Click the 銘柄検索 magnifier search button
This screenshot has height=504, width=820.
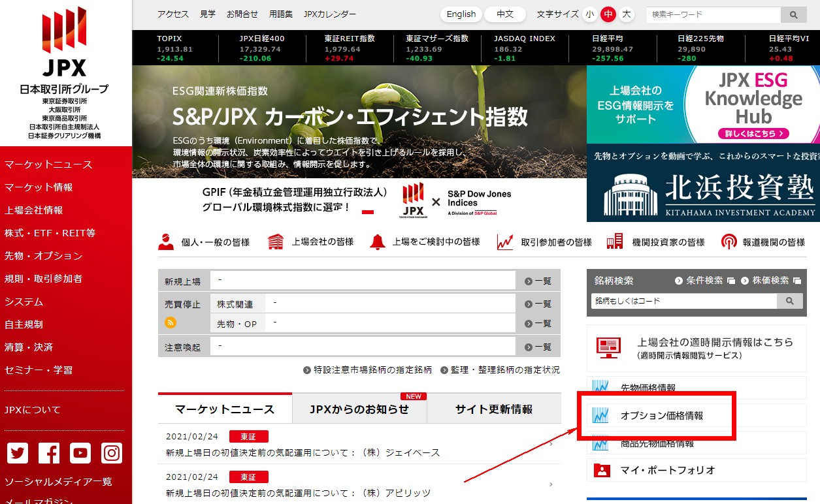click(x=789, y=301)
